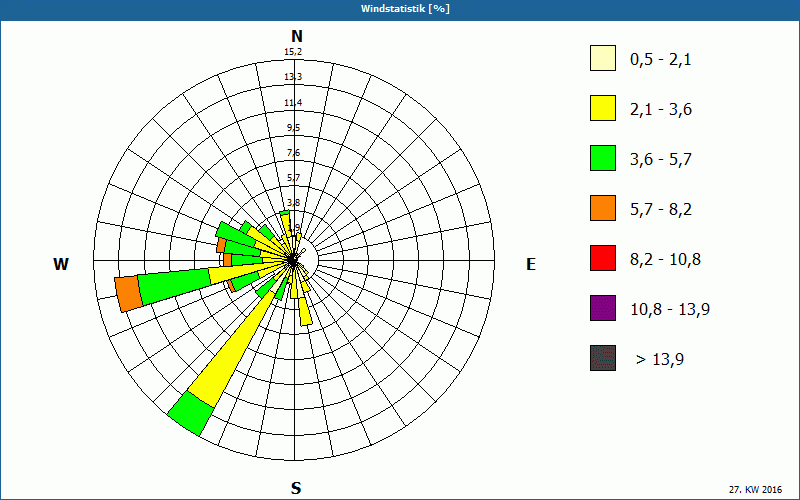
Task: Select the legend label '2,1 - 3,6'
Action: point(661,110)
